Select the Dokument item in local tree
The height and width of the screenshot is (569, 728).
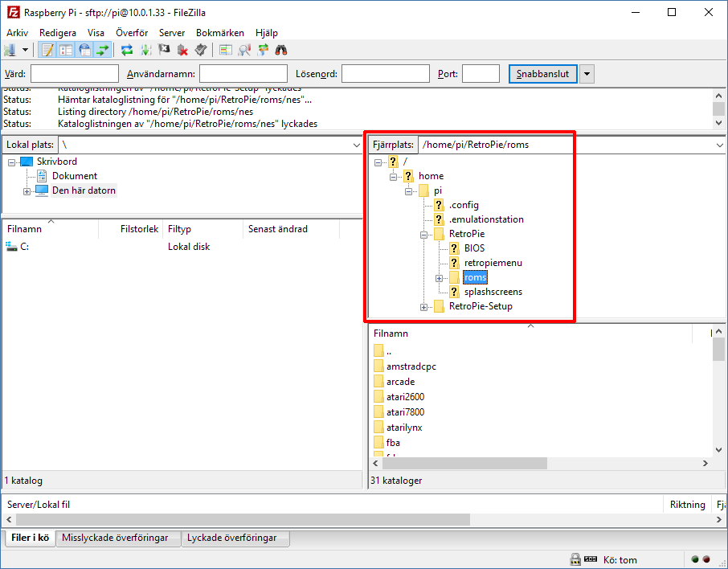(75, 176)
